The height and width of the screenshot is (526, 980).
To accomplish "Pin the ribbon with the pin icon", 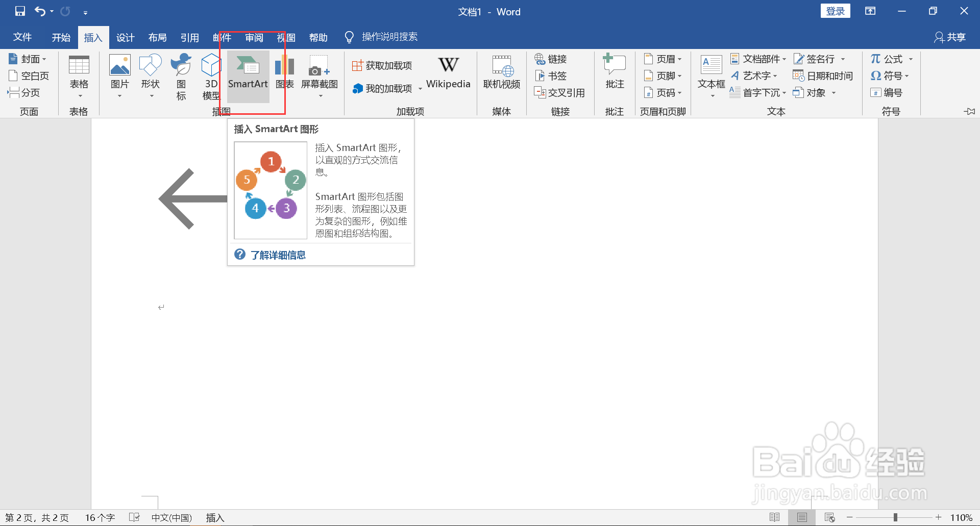I will point(969,111).
